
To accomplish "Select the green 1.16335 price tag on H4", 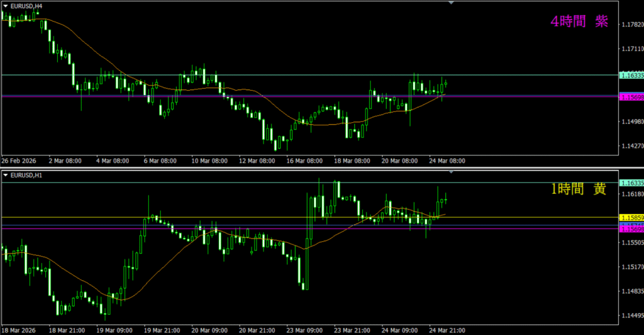I will coord(631,76).
